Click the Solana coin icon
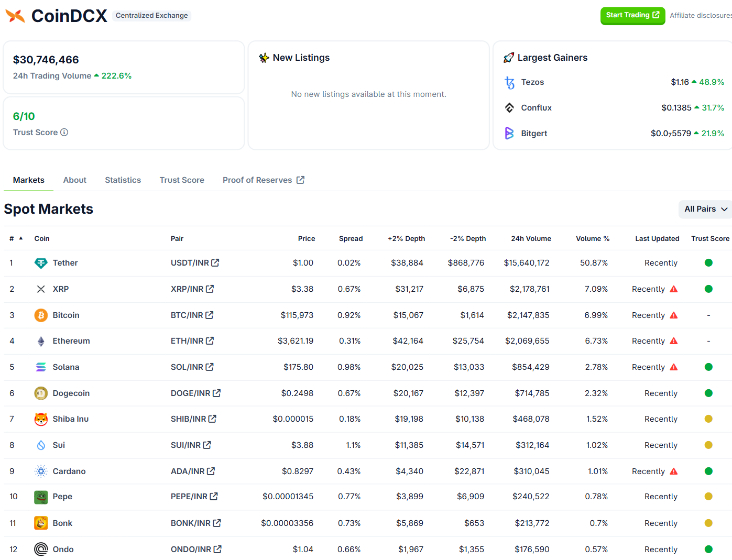Image resolution: width=732 pixels, height=560 pixels. tap(41, 367)
